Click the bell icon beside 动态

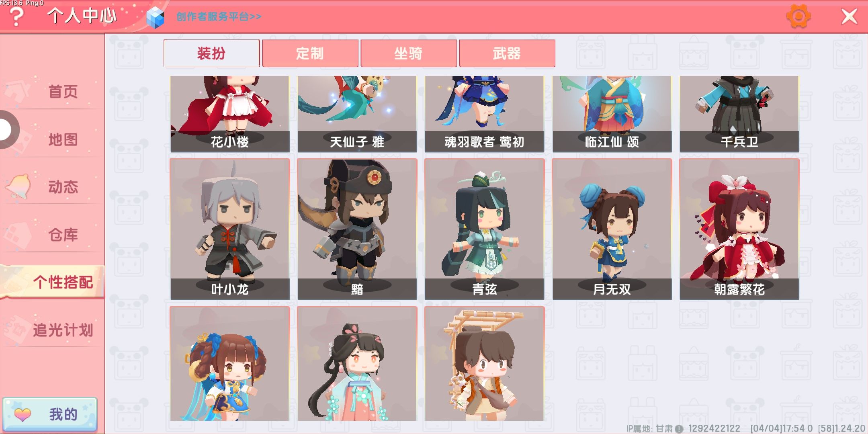coord(18,186)
